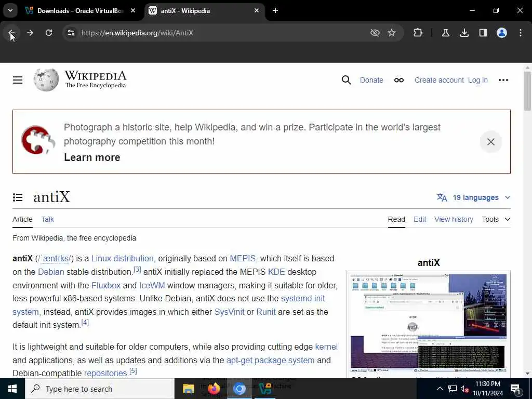The width and height of the screenshot is (532, 399).
Task: Open the Wikipedia more options ellipsis
Action: tap(503, 80)
